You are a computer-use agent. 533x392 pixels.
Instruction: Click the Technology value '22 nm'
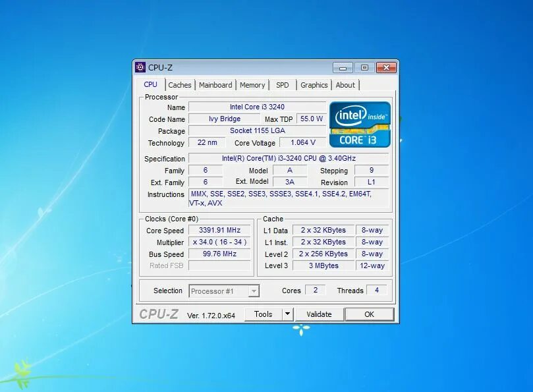(x=207, y=142)
